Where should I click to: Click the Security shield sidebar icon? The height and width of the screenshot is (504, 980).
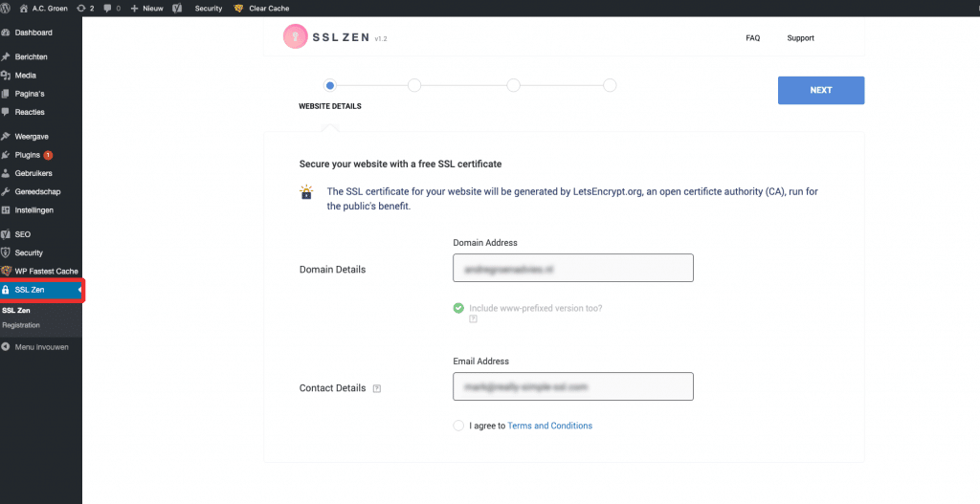coord(6,252)
